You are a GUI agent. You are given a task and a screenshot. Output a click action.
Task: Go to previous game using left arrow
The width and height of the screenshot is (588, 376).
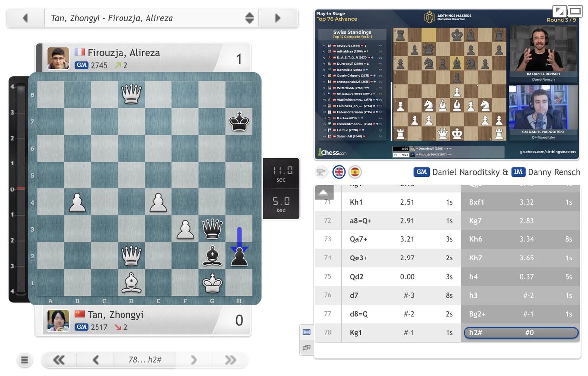25,18
